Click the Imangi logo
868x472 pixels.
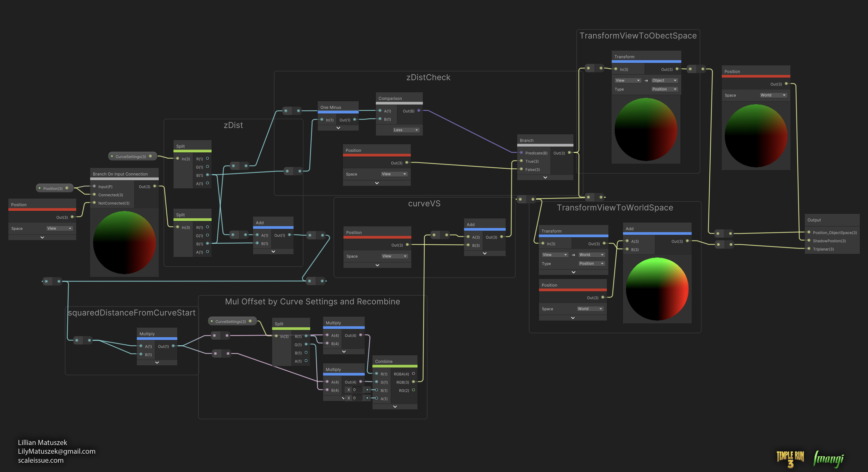pyautogui.click(x=828, y=459)
